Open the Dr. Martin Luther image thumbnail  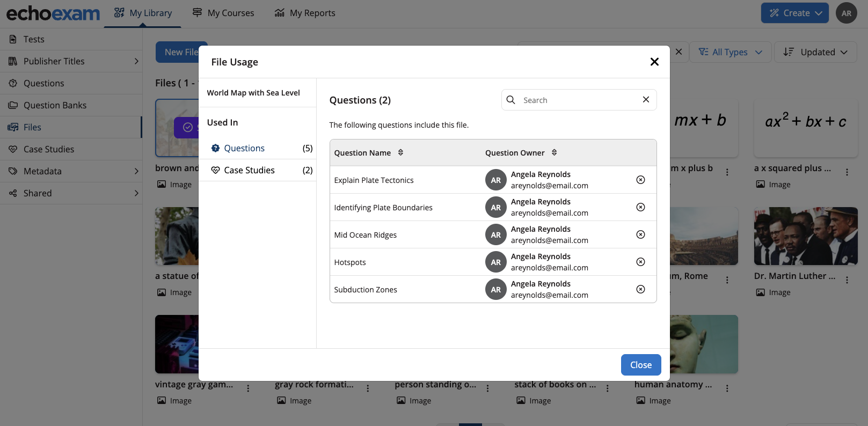click(806, 236)
